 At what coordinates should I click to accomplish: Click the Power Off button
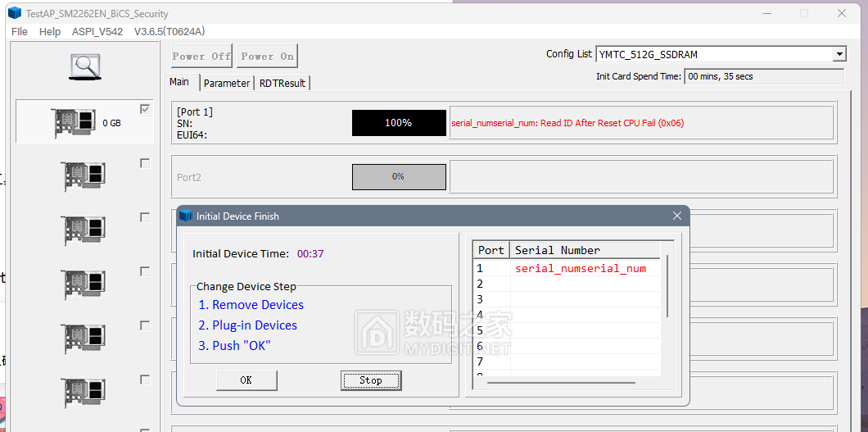(202, 56)
